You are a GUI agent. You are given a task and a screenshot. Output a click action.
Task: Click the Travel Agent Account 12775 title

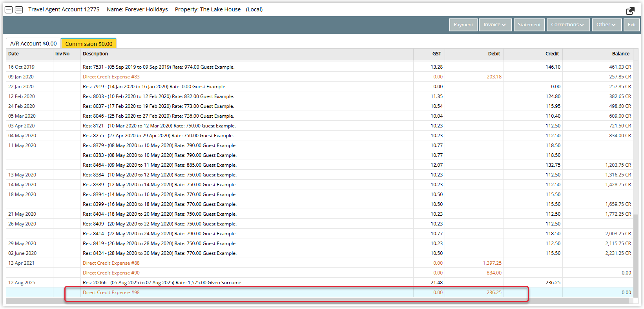tap(64, 9)
